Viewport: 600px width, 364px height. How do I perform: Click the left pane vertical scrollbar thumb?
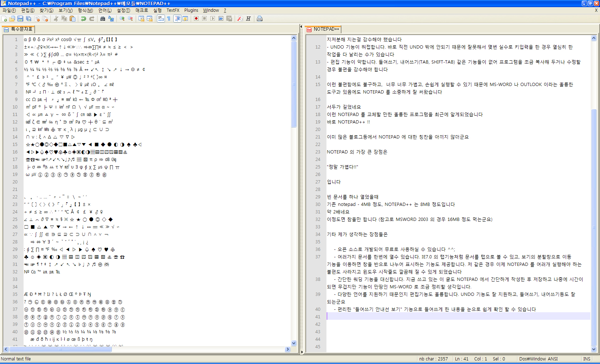point(294,84)
